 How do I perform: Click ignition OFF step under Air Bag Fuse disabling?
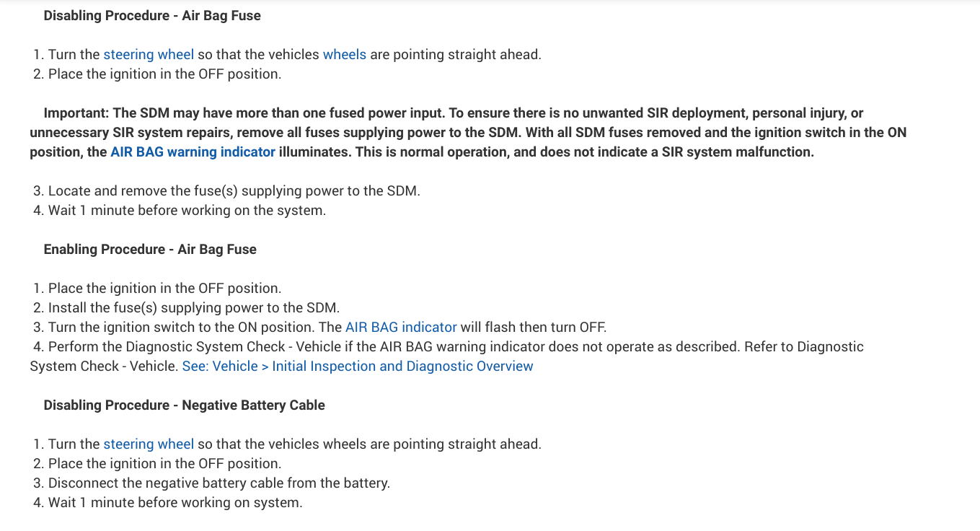coord(164,74)
